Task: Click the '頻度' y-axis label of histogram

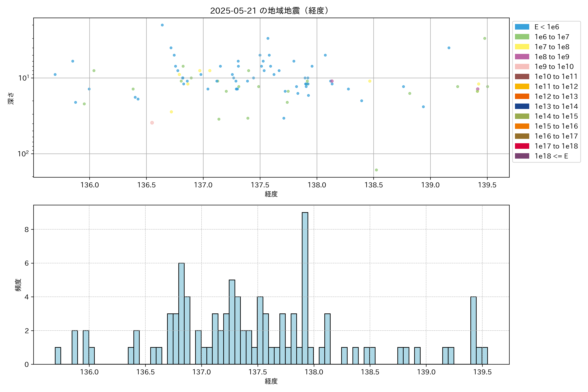Action: (x=18, y=285)
